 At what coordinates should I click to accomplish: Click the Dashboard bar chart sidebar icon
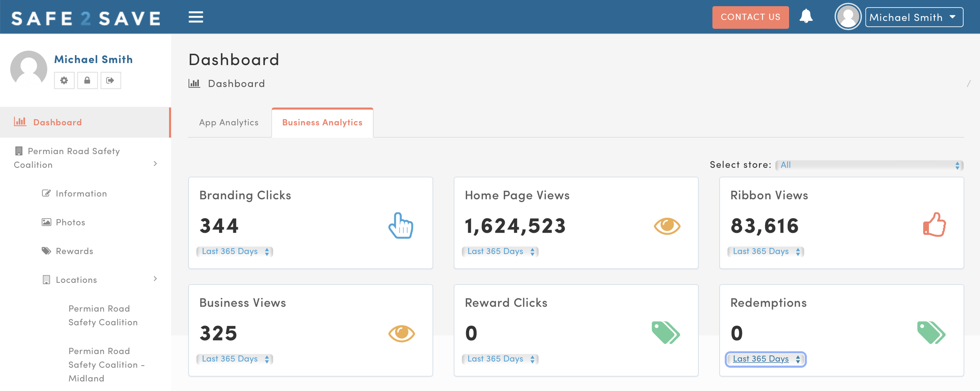20,122
